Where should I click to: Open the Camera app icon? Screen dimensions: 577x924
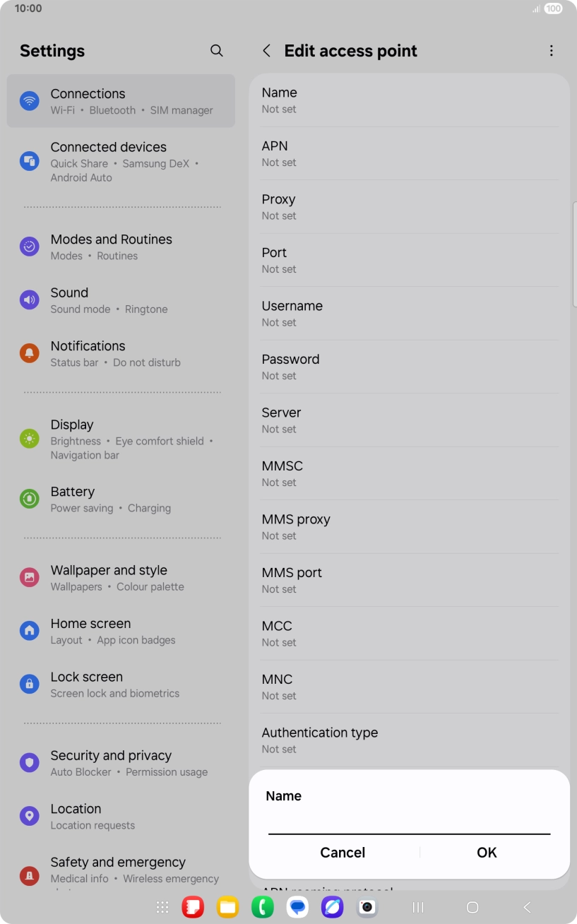(367, 907)
